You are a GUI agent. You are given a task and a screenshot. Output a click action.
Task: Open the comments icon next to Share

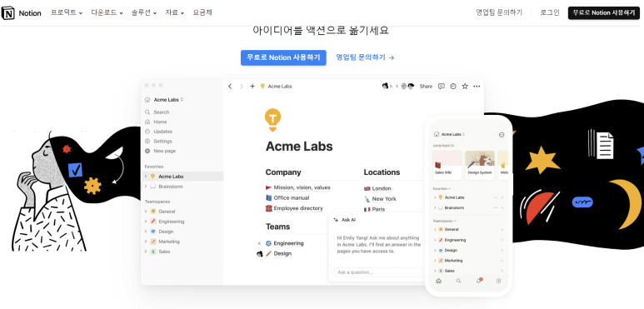(x=442, y=86)
